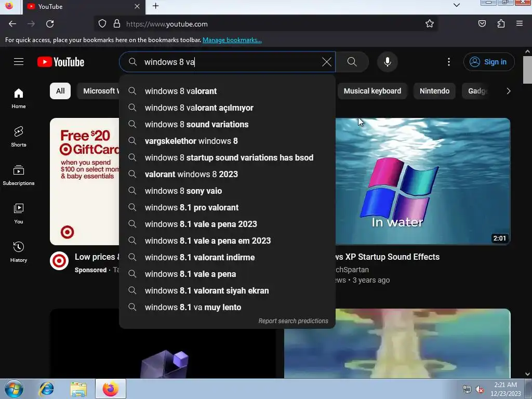Choose suggestion "windows 8 sound variations"
Viewport: 532px width, 399px height.
point(228,124)
